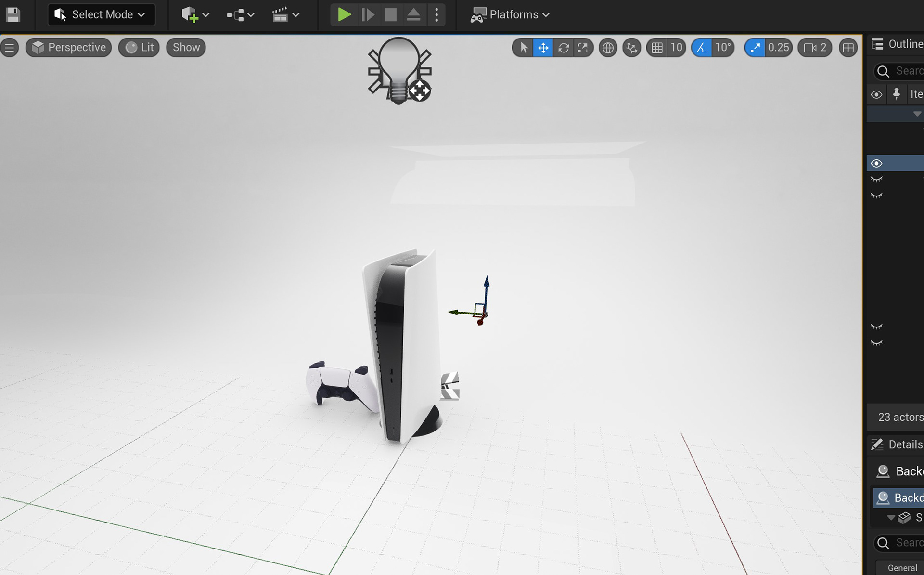This screenshot has height=575, width=924.
Task: Open the Details panel tab
Action: tap(898, 444)
